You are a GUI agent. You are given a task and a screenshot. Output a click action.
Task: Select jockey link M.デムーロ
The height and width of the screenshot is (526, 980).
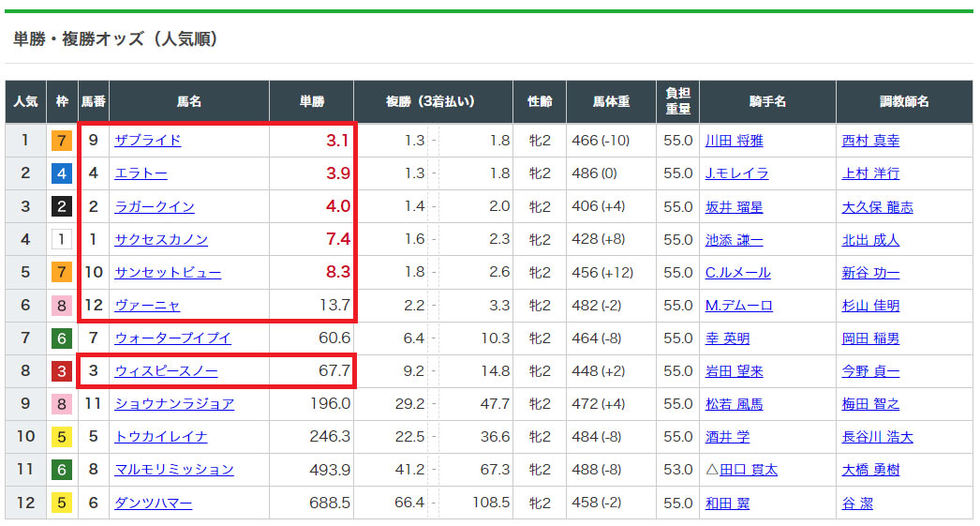pos(738,306)
